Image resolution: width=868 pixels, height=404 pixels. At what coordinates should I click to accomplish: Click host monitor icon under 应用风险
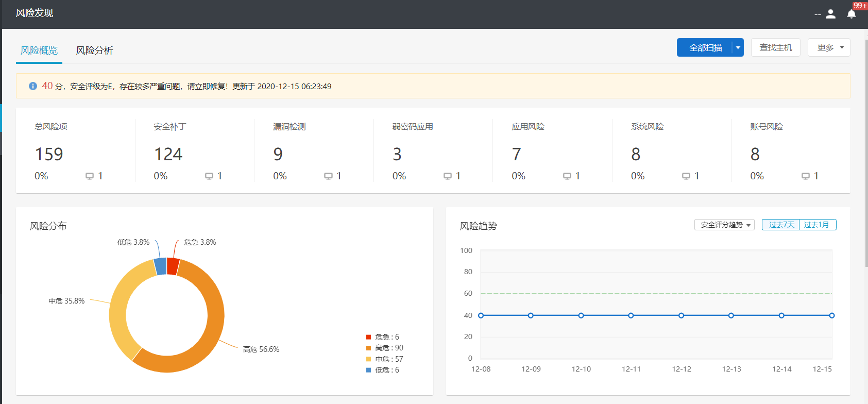coord(567,176)
